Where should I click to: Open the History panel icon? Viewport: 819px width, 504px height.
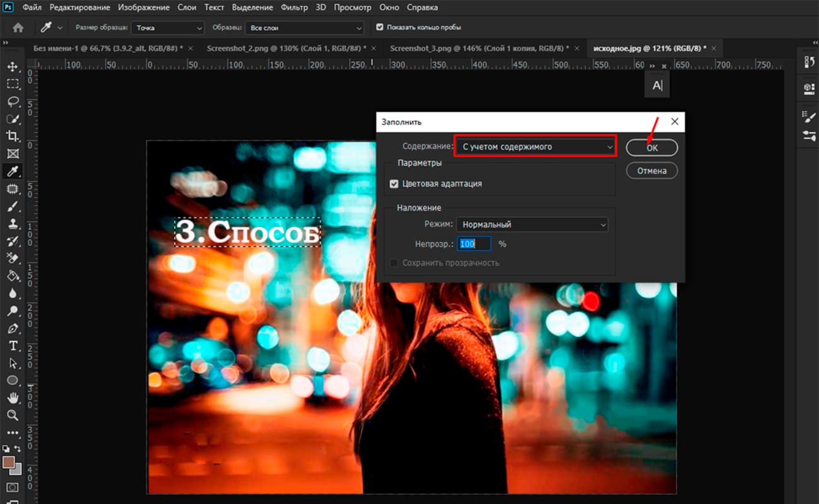pyautogui.click(x=808, y=61)
